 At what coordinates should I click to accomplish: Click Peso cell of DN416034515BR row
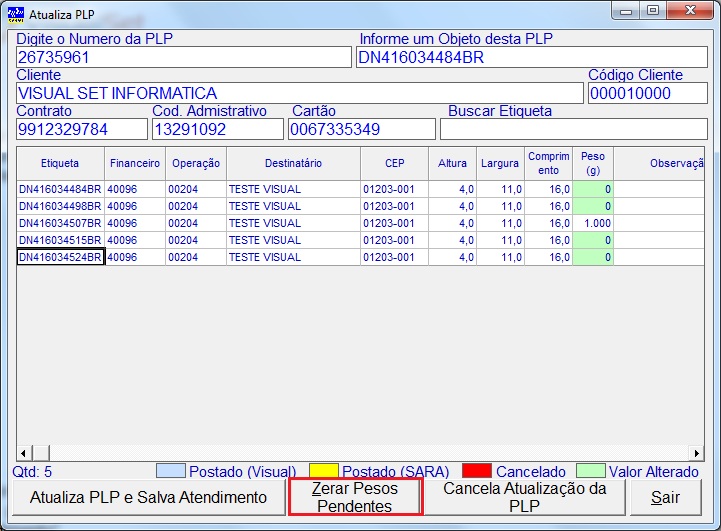[593, 240]
